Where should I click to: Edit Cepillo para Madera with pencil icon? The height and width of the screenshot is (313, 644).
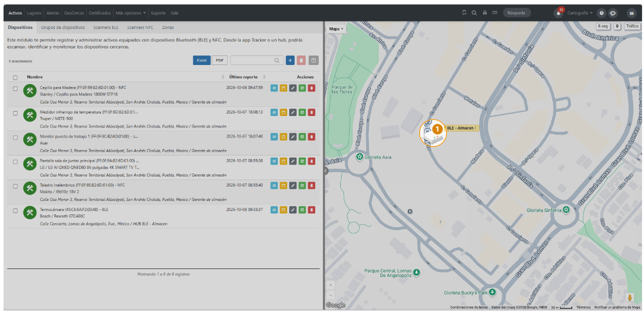(293, 88)
